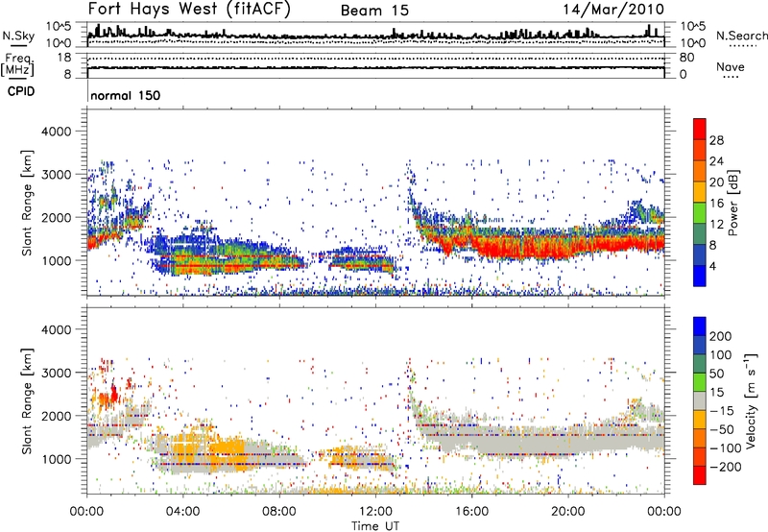Click the '2000' tick on the power panel
The width and height of the screenshot is (768, 532).
pyautogui.click(x=56, y=217)
